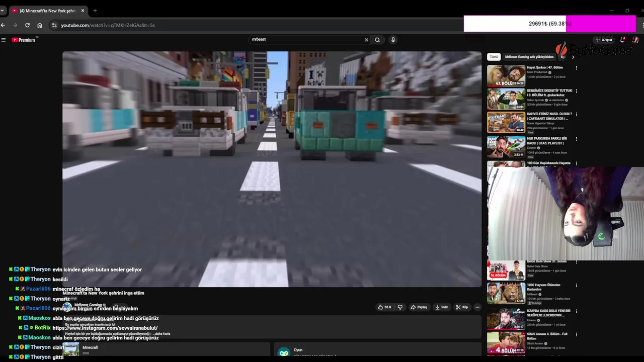The height and width of the screenshot is (362, 644).
Task: Go back with the browser back arrow
Action: (3, 25)
